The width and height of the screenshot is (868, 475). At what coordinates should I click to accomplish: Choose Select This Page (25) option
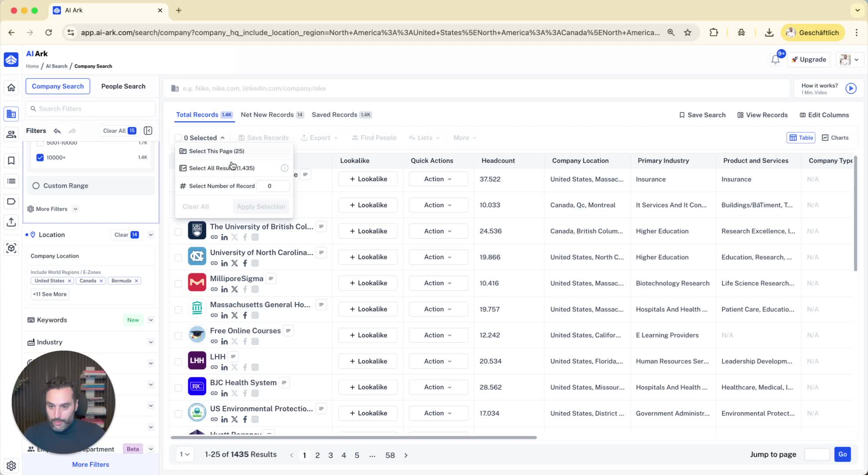tap(216, 151)
